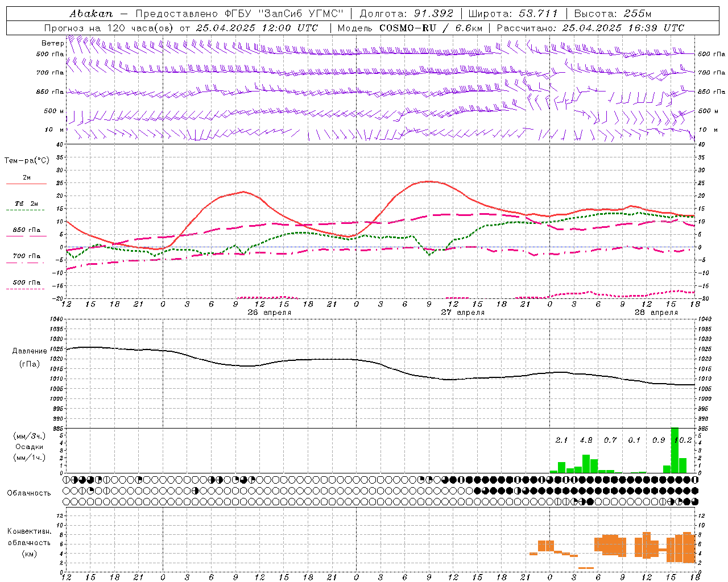This screenshot has height=582, width=728.
Task: Click the '10 м' wind level label on right
Action: point(708,130)
